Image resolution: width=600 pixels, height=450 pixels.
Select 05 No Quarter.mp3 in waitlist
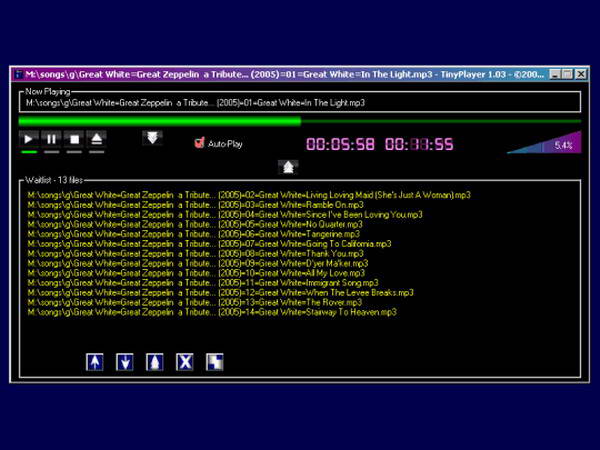[x=195, y=224]
